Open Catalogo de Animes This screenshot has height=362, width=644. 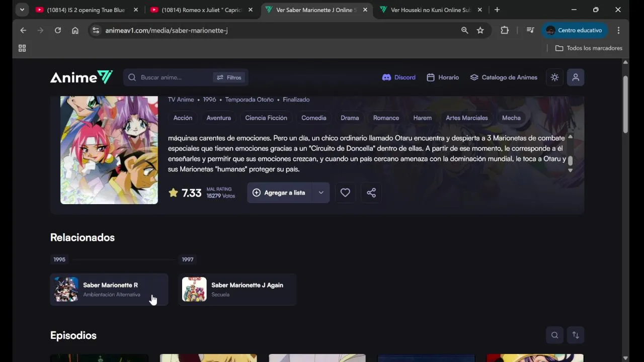coord(504,77)
